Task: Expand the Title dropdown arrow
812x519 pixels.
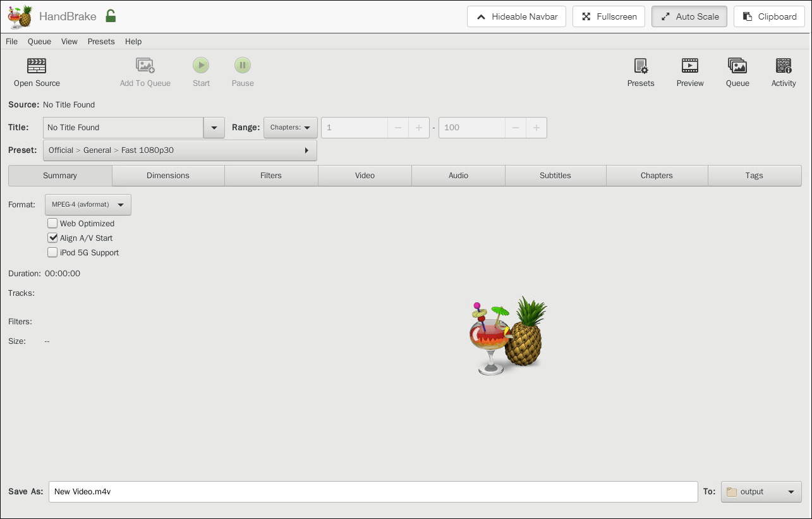Action: [x=214, y=128]
